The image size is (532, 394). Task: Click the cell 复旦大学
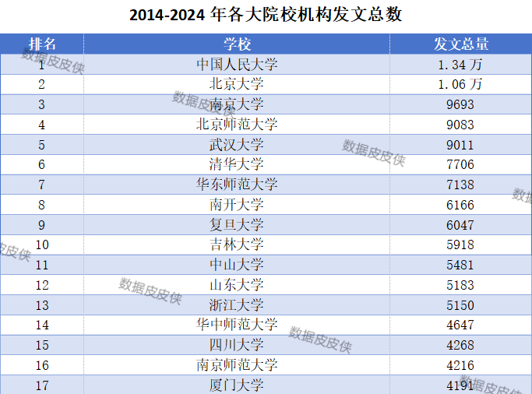coord(237,224)
